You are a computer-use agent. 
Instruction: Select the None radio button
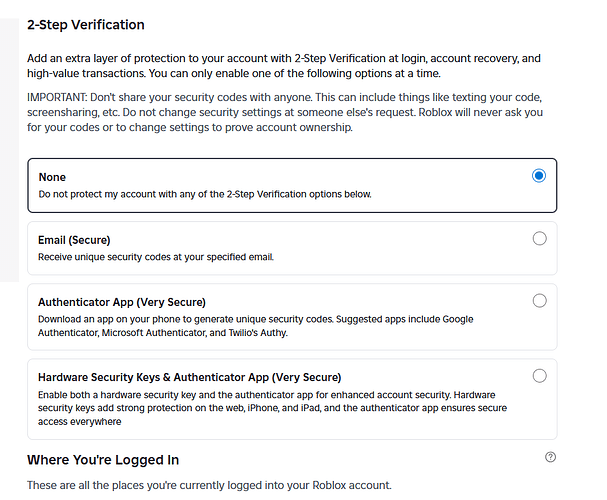coord(540,176)
